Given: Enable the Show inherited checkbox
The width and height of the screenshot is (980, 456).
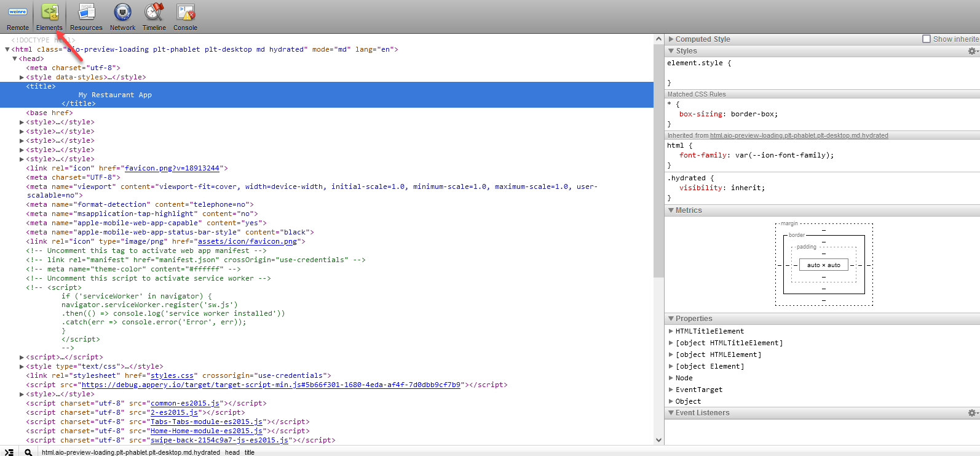Looking at the screenshot, I should coord(927,39).
